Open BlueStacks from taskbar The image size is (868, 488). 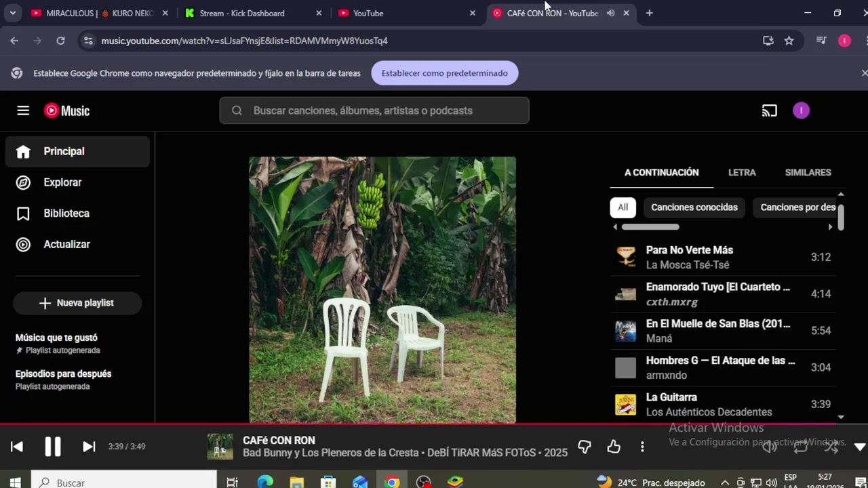point(455,483)
